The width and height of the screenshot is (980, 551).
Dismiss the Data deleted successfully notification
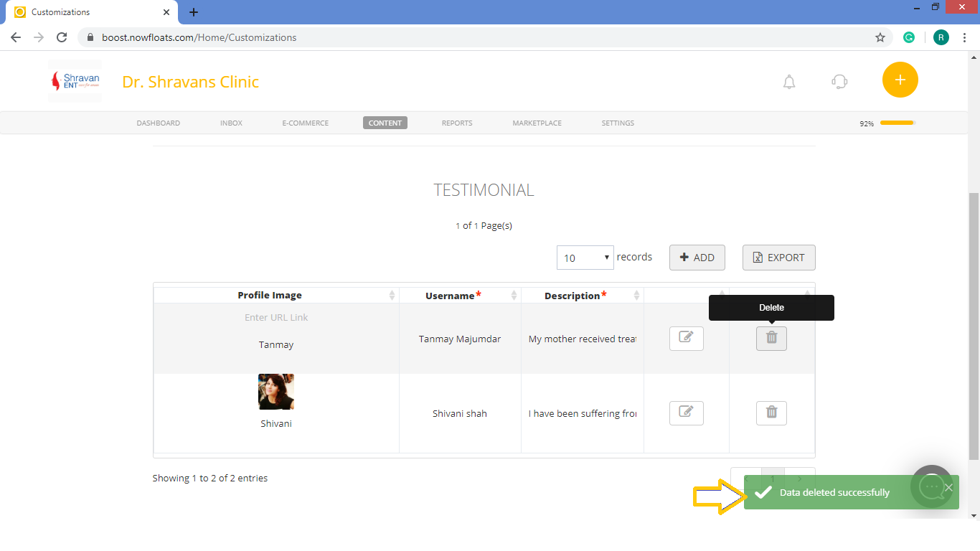948,488
